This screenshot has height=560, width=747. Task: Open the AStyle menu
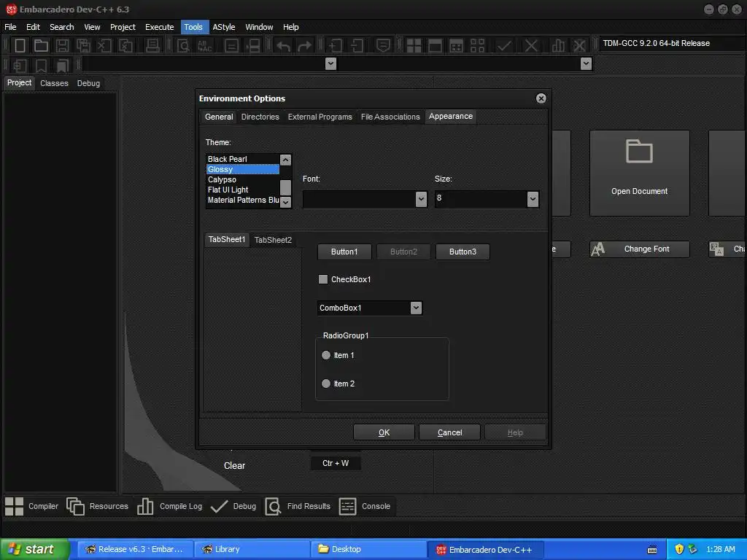coord(224,27)
